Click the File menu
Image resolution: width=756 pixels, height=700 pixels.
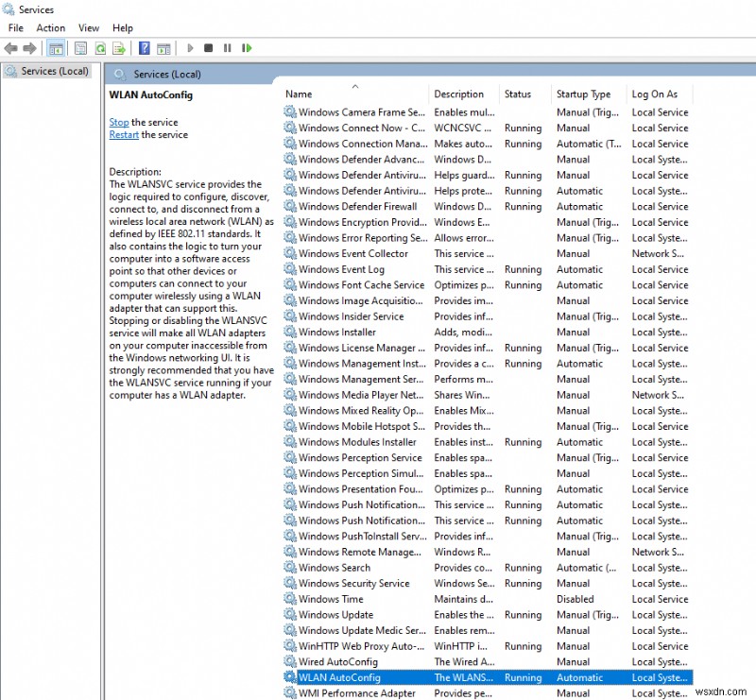point(15,27)
